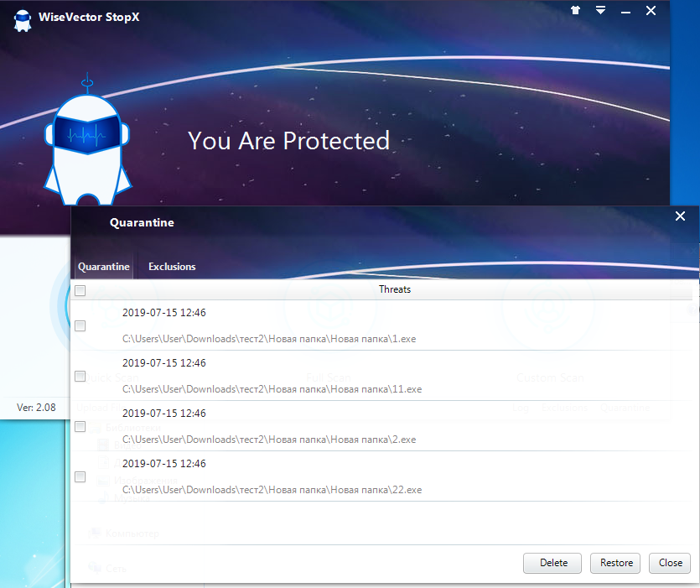This screenshot has height=588, width=700.
Task: Click the Close button in Quarantine dialog
Action: pyautogui.click(x=670, y=563)
